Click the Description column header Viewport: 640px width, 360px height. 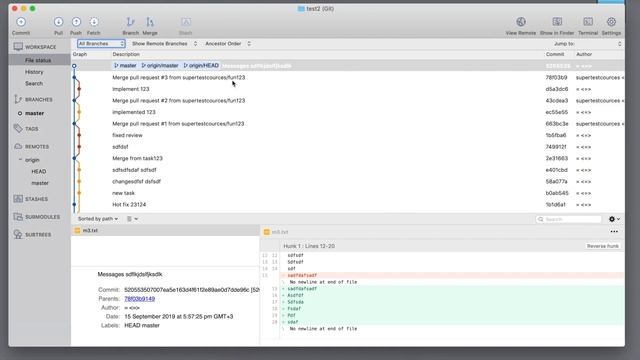126,54
